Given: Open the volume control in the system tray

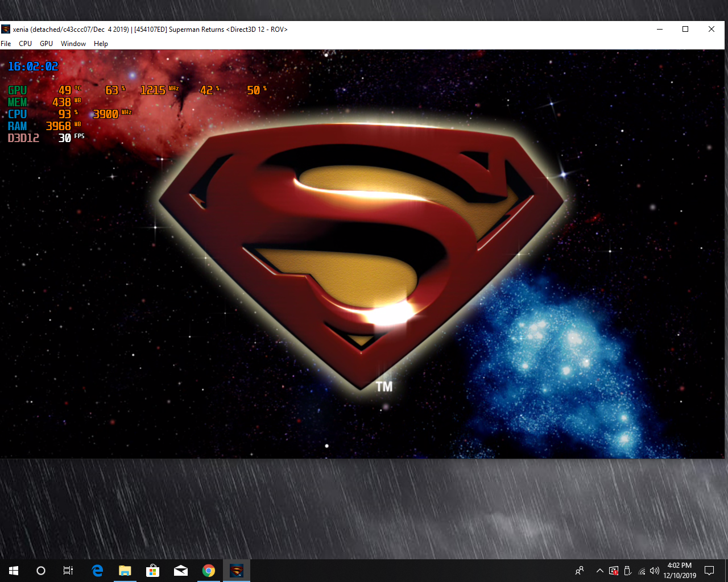Looking at the screenshot, I should (655, 571).
